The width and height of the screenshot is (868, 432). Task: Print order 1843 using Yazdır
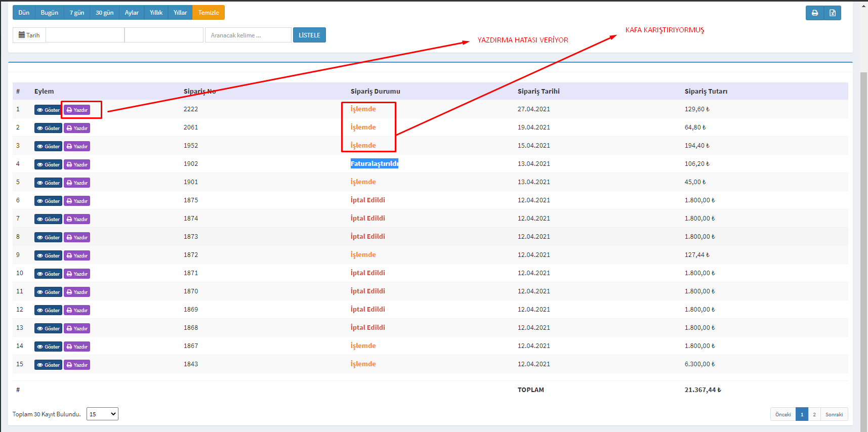point(77,365)
